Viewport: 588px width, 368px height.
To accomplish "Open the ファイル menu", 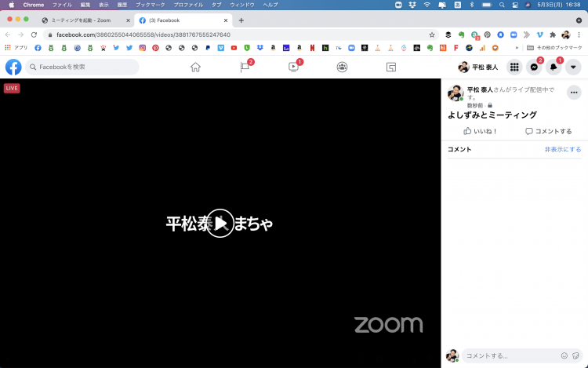I will tap(62, 5).
